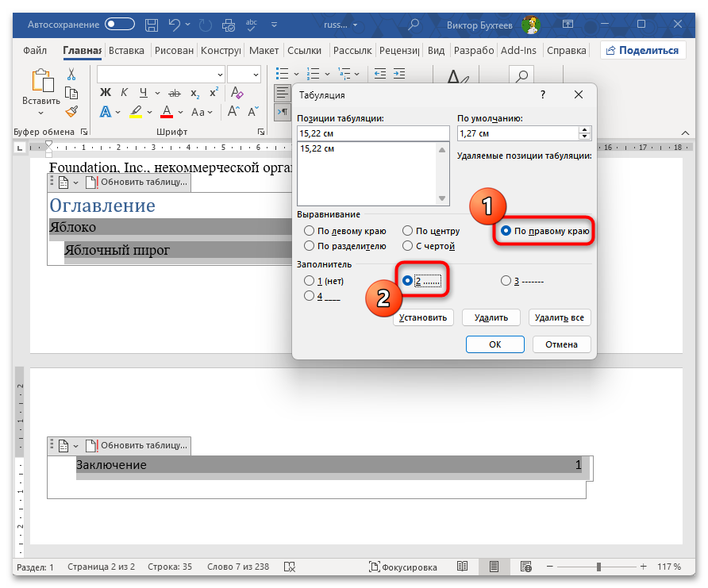Switch to the Макет tab
The height and width of the screenshot is (588, 708).
264,51
